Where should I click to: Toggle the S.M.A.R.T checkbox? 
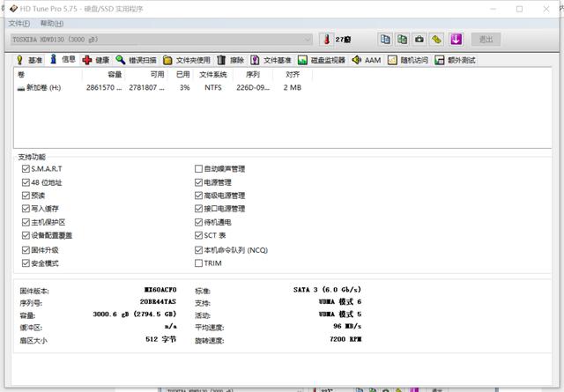pos(26,168)
